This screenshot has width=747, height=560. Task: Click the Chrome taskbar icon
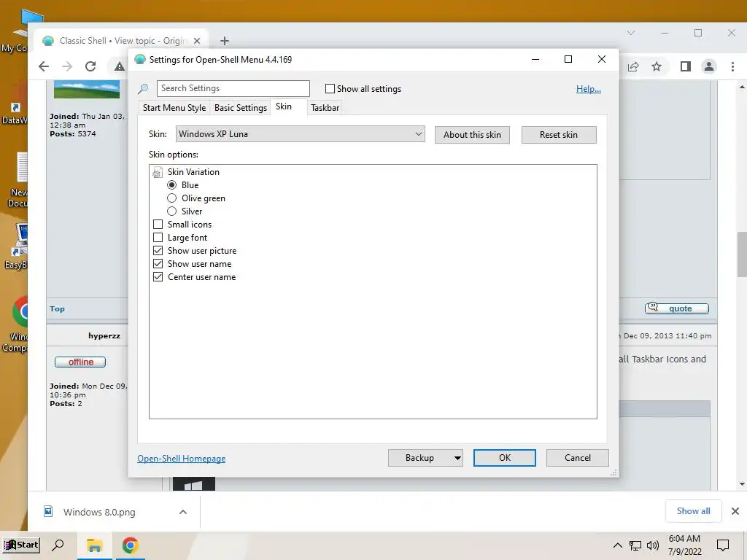[x=130, y=545]
